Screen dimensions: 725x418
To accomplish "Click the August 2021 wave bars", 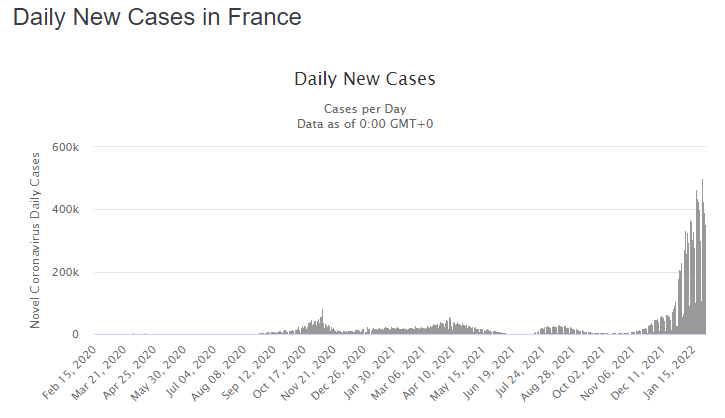I will point(557,330).
